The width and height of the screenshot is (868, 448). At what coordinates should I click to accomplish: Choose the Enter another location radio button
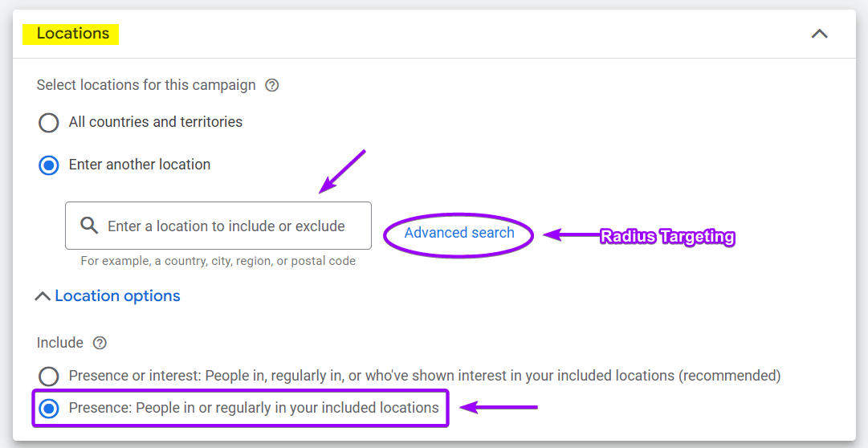49,165
